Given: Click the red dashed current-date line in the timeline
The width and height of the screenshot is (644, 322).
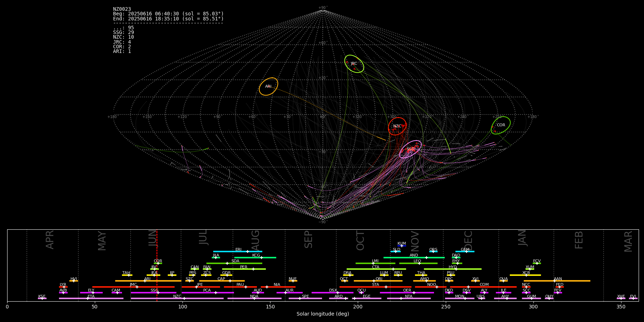Looking at the screenshot, I should [x=157, y=265].
